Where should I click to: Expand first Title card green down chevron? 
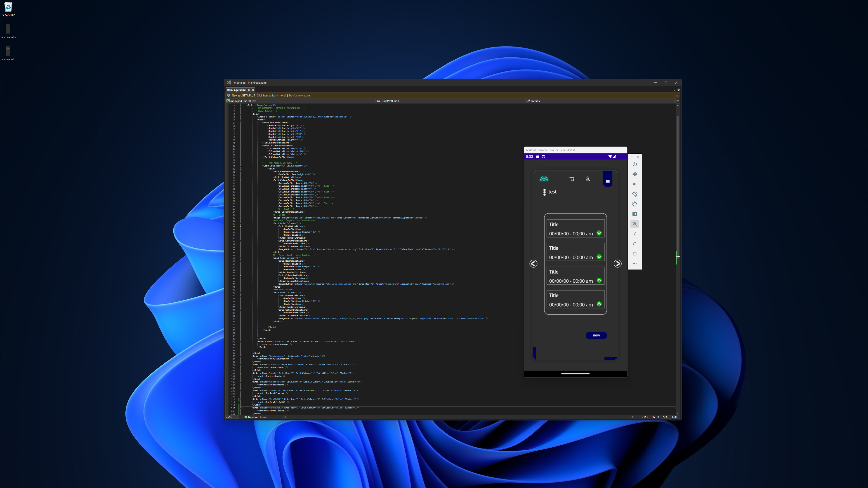click(599, 233)
